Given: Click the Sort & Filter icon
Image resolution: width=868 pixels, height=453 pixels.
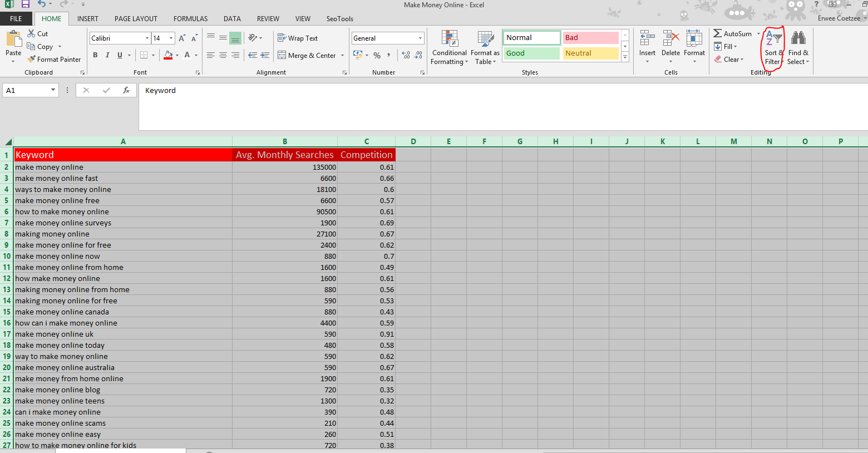Looking at the screenshot, I should click(x=773, y=39).
